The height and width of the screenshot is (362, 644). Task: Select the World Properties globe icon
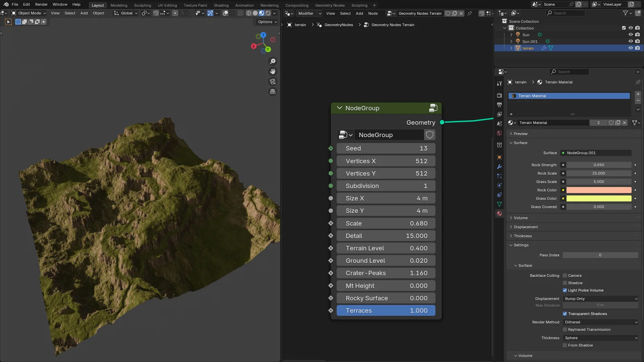[499, 133]
